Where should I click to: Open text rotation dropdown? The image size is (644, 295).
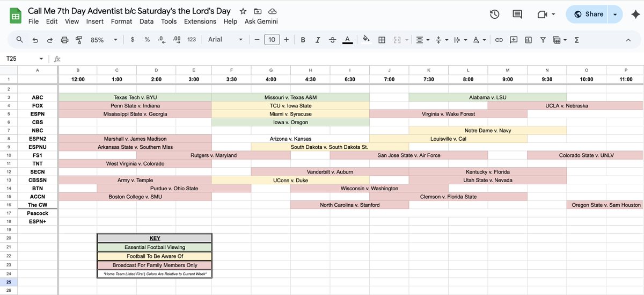point(479,40)
